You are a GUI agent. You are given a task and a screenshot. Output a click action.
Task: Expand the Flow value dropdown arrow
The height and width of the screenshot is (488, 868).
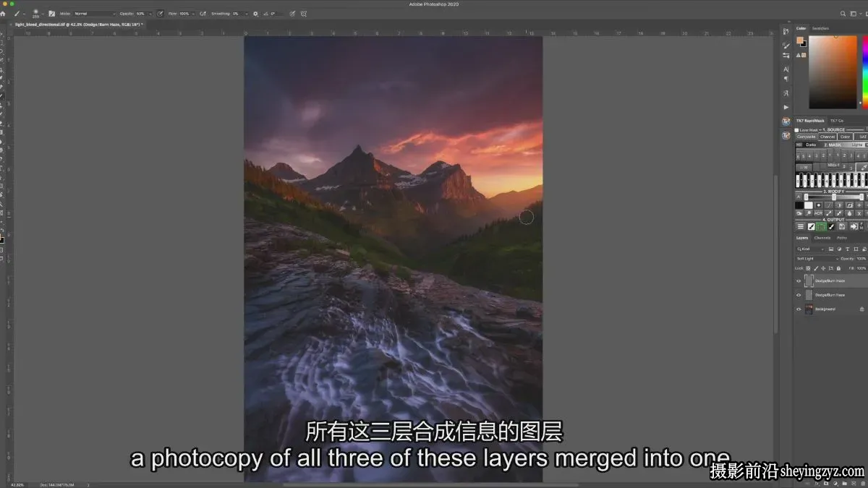point(192,14)
